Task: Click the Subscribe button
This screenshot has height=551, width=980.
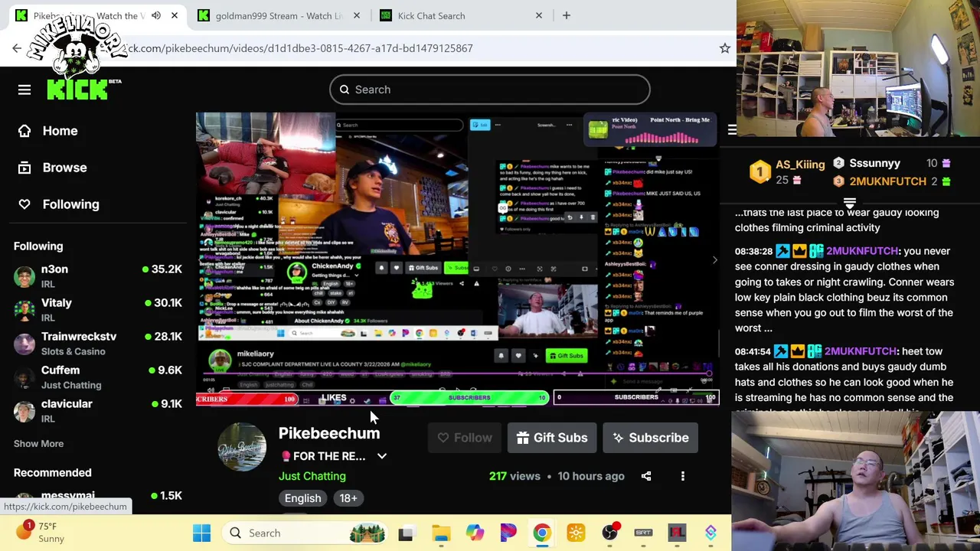Action: point(651,438)
